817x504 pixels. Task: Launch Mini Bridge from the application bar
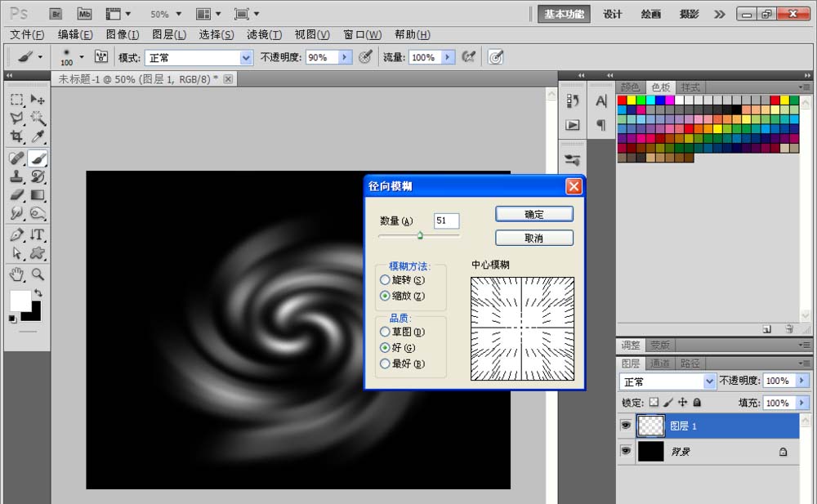(x=84, y=14)
